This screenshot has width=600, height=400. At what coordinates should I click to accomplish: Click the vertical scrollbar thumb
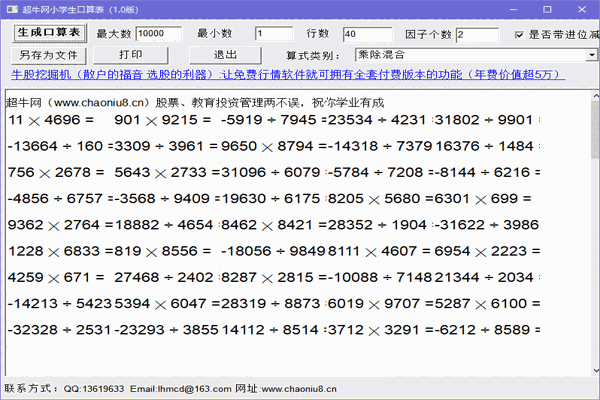tap(596, 129)
